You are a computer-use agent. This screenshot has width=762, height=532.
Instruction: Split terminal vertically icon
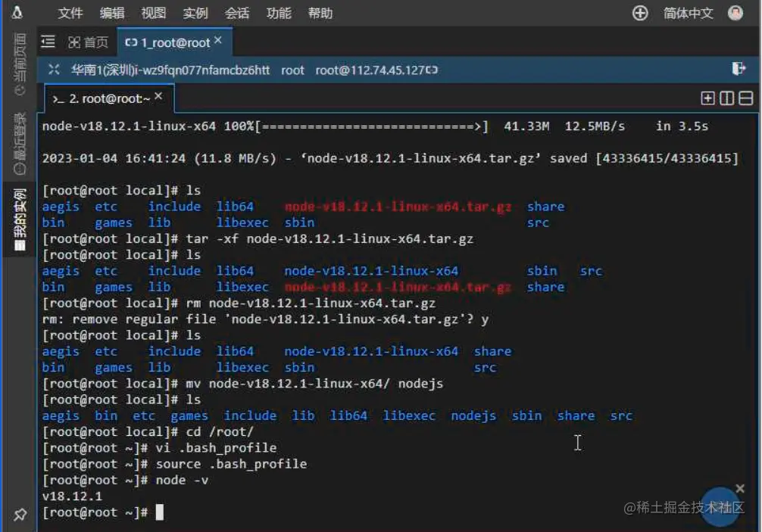[727, 98]
